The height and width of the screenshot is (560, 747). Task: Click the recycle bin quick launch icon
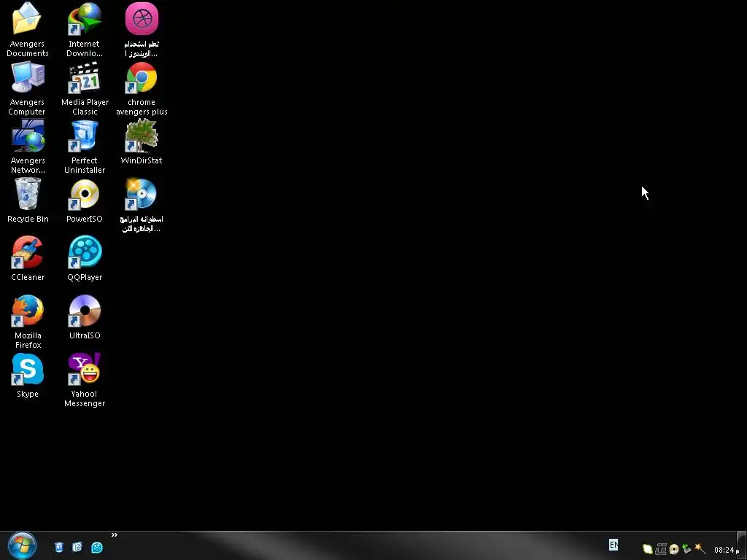point(58,547)
